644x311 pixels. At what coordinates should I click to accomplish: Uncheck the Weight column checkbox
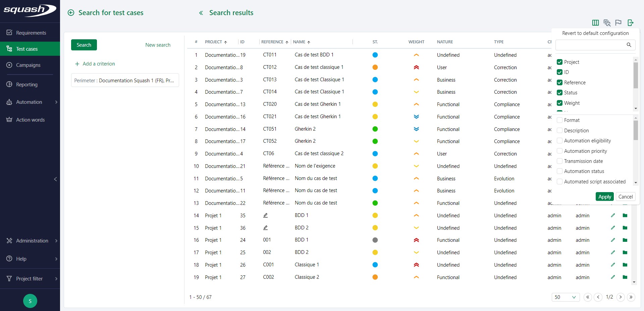pos(559,103)
